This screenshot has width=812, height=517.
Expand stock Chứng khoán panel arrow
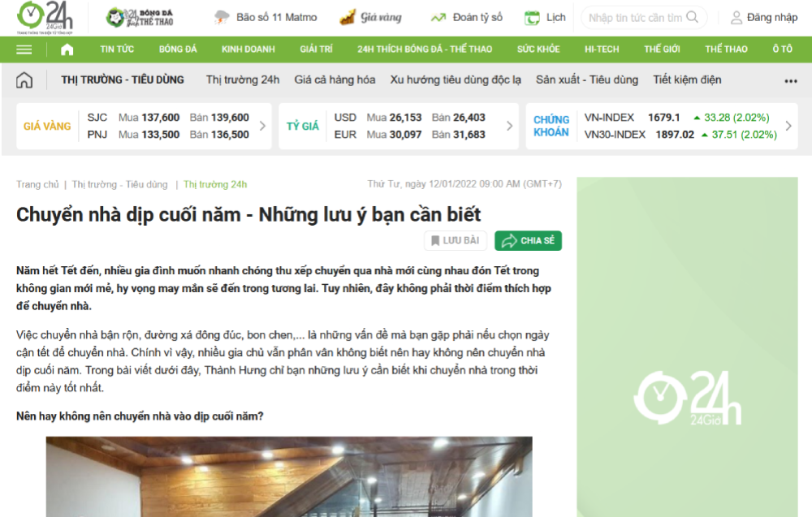[788, 126]
